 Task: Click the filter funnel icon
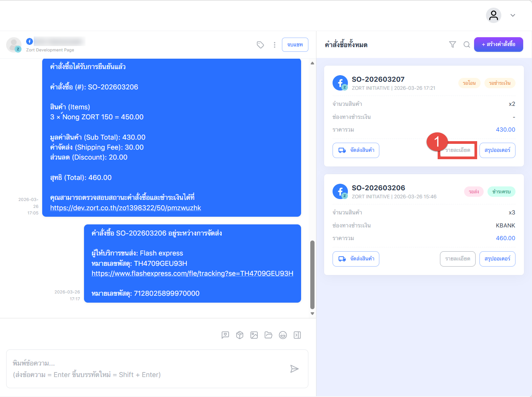pyautogui.click(x=453, y=44)
